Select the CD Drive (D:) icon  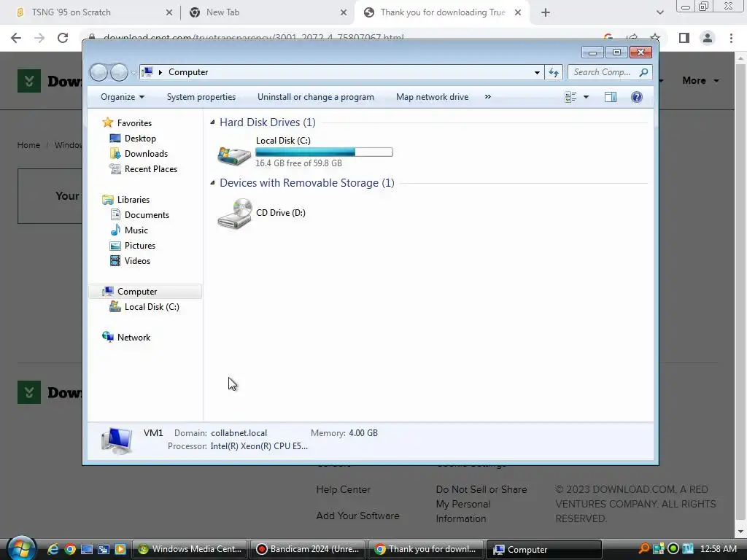coord(234,214)
